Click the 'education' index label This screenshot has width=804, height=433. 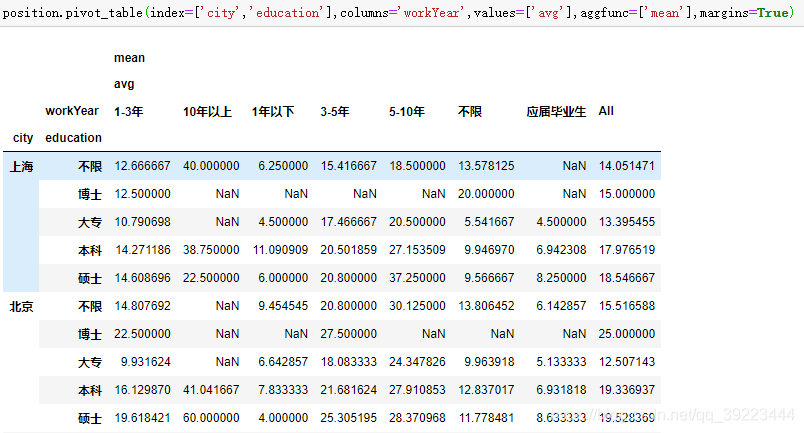pyautogui.click(x=73, y=138)
